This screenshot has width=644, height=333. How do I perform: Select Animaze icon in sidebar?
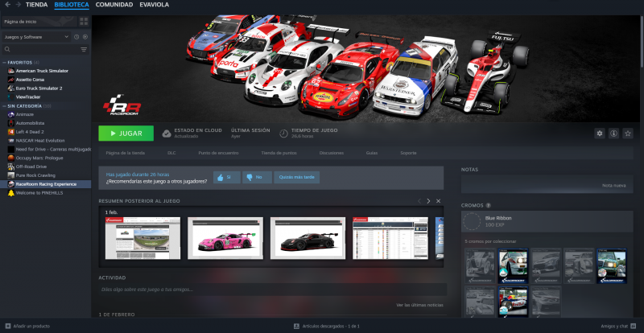click(11, 114)
